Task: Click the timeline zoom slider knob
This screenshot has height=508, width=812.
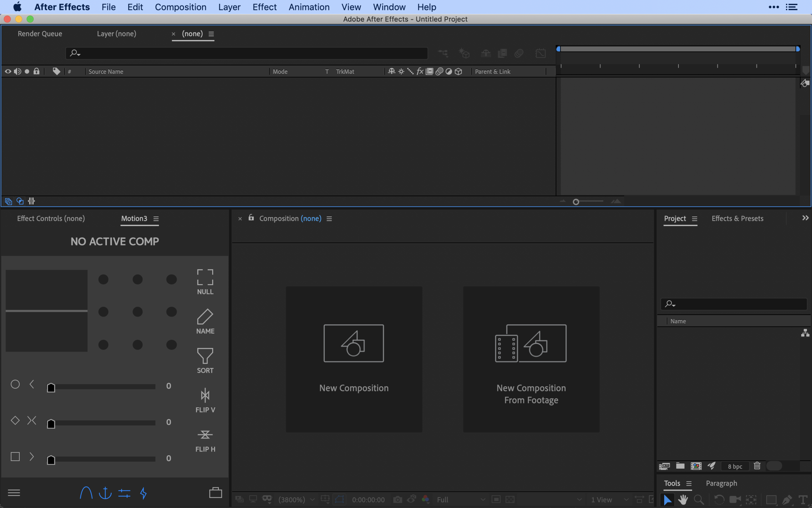Action: tap(576, 202)
